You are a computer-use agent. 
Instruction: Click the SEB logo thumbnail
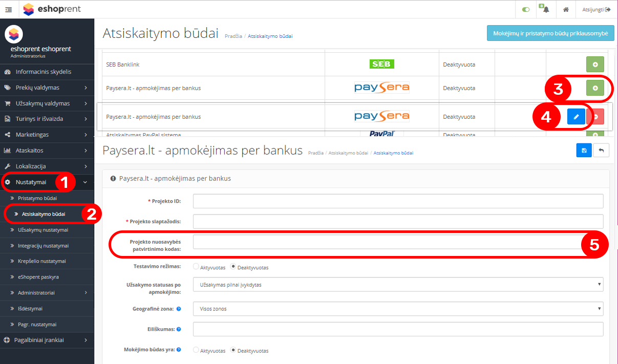point(382,65)
